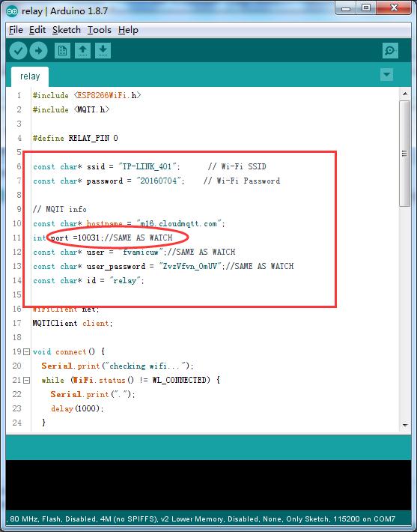The image size is (417, 532).
Task: Click on #define RELAY_PIN 0 line
Action: point(76,138)
